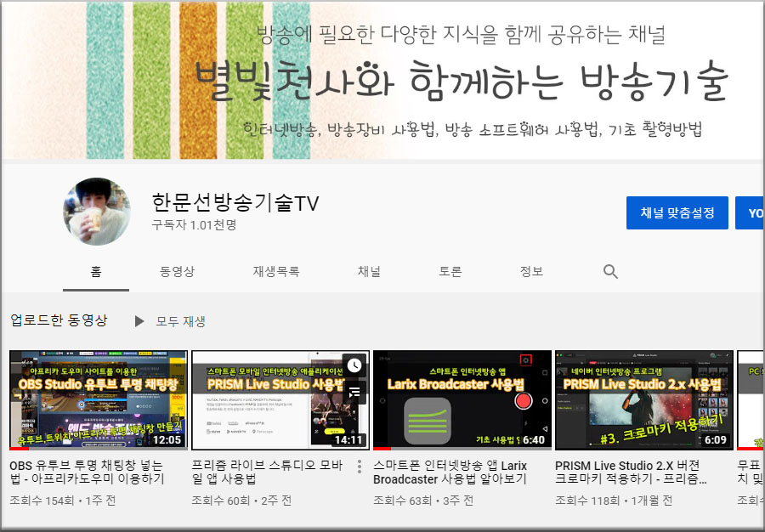Click the Watch Later clock icon on PRISM thumbnail
This screenshot has width=765, height=532.
point(354,365)
